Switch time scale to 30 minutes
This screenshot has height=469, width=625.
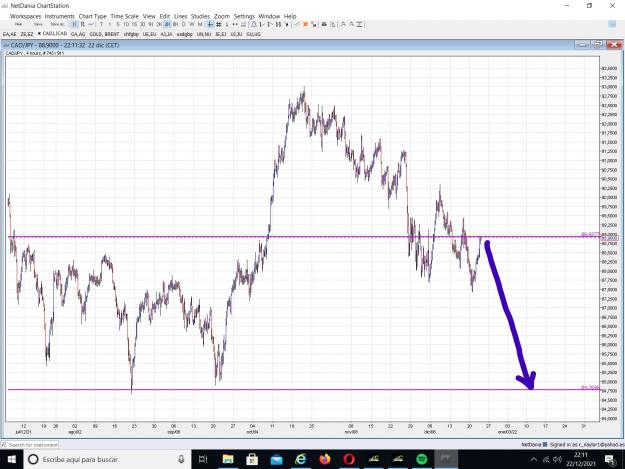click(142, 24)
